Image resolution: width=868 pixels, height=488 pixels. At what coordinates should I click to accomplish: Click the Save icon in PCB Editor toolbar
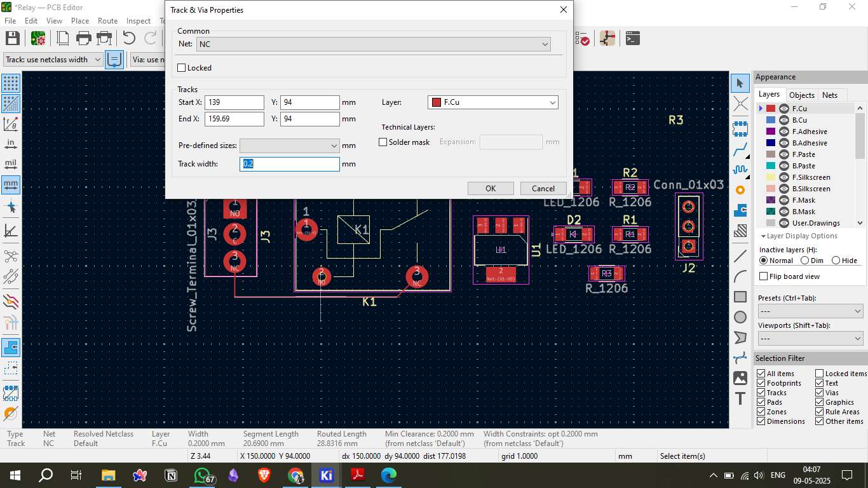tap(12, 38)
